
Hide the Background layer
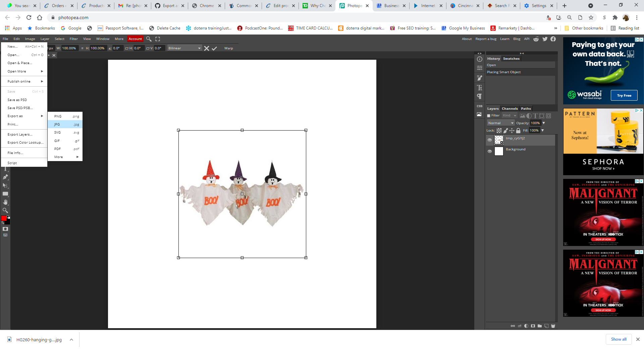click(490, 151)
